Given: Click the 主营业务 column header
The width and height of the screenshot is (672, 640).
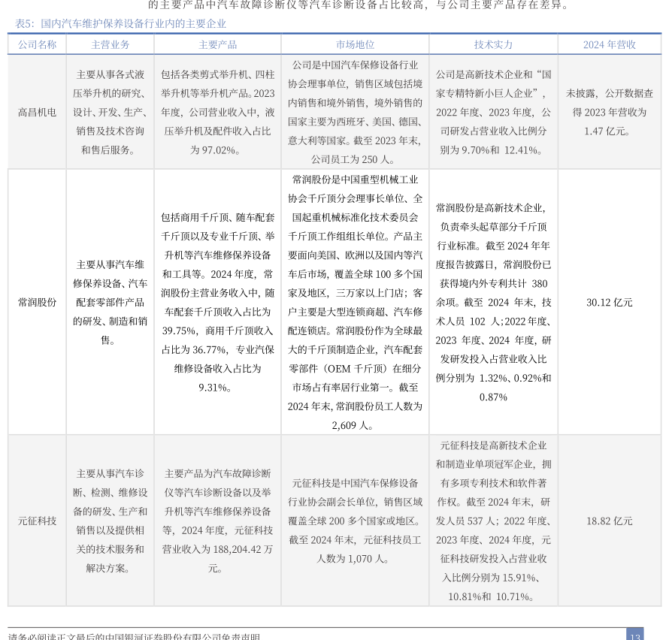Looking at the screenshot, I should pos(110,44).
